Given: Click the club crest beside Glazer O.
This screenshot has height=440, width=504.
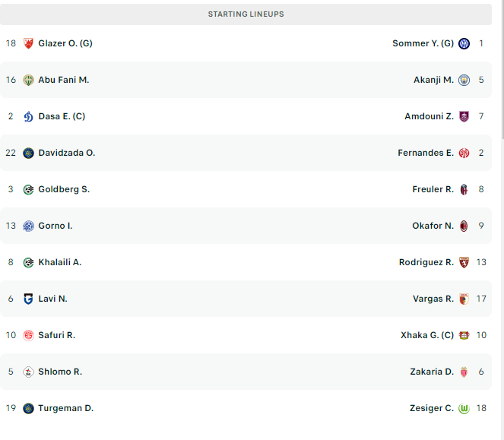Looking at the screenshot, I should tap(28, 43).
